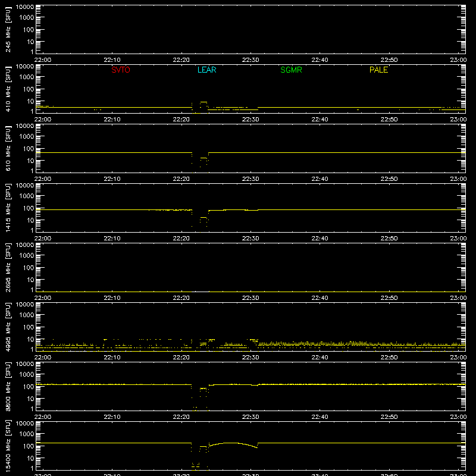Select the 610 MHz [SFU] axis title
The width and height of the screenshot is (476, 476).
(8, 148)
